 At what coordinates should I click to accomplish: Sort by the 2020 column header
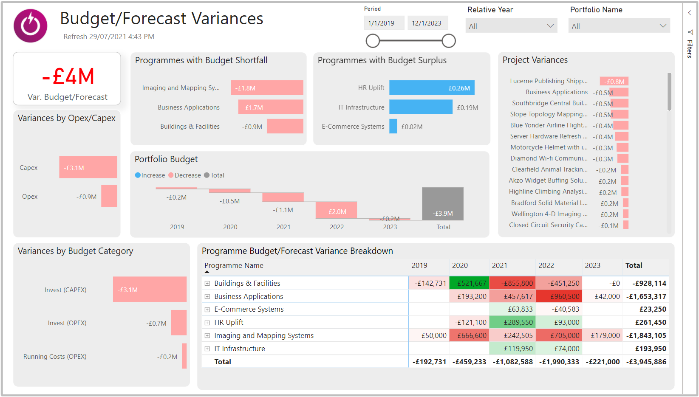pos(460,266)
